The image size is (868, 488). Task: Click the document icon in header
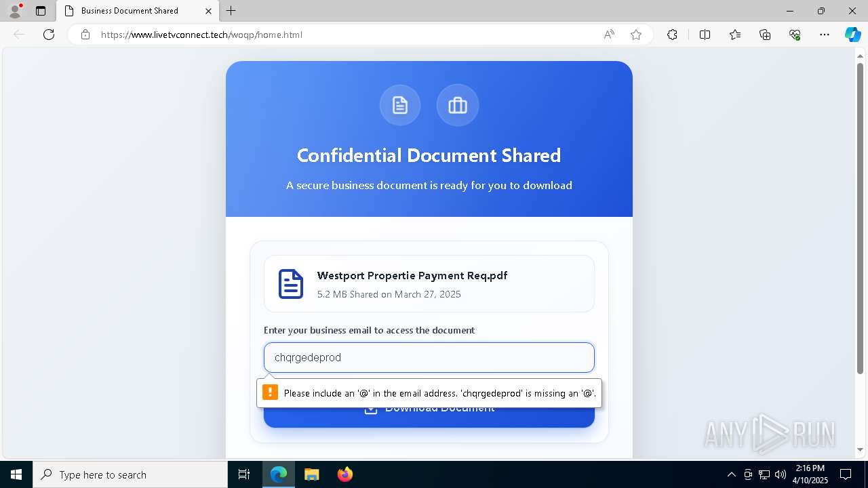[x=400, y=105]
